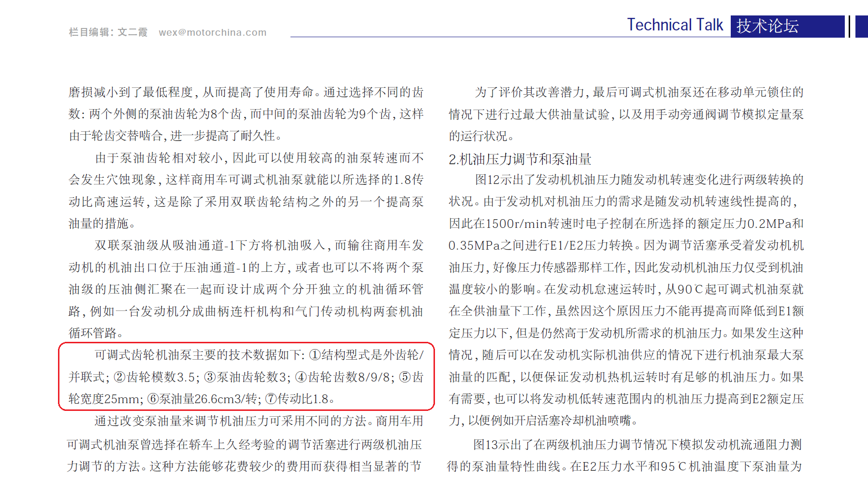Click the line starting '温度较小的影响。在发动机怠速'
868x478 pixels.
626,289
